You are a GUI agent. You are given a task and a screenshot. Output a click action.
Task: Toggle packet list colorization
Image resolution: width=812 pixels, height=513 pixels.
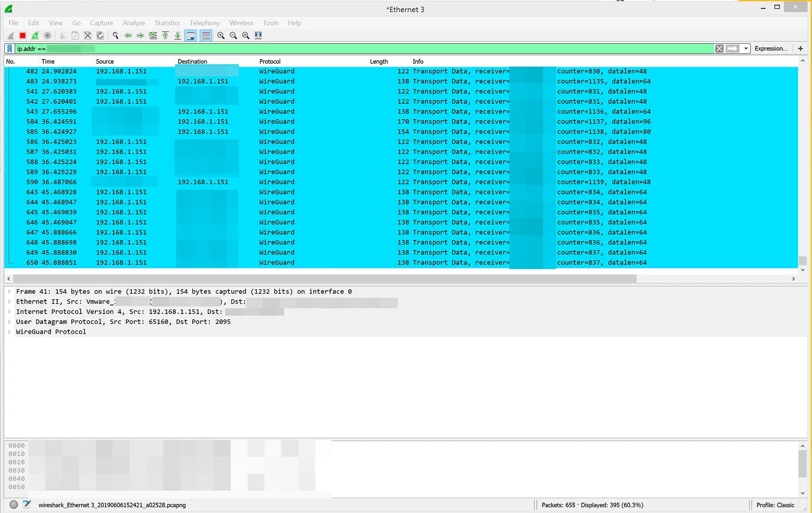click(206, 36)
